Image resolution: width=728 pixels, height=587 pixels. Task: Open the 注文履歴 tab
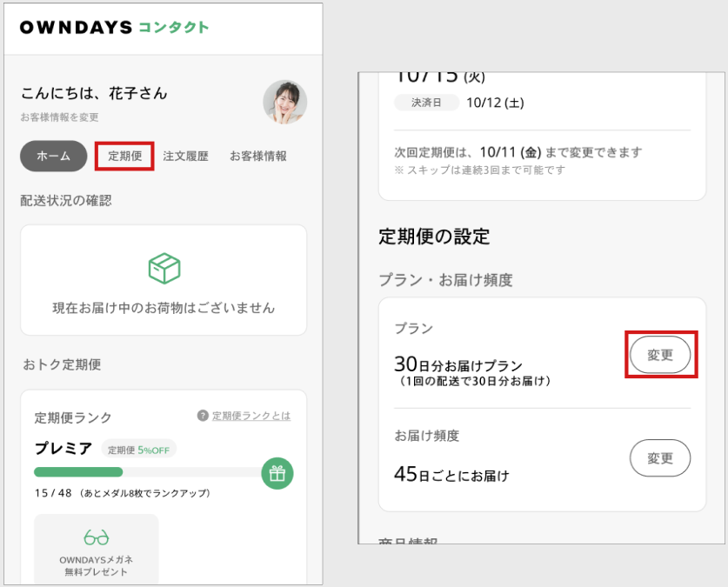coord(186,156)
